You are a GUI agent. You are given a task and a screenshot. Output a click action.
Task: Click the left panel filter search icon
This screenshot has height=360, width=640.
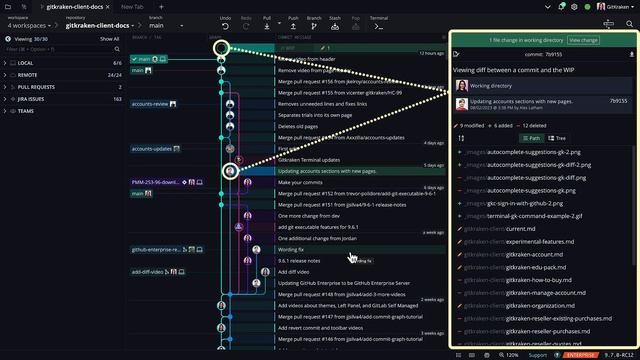(x=117, y=49)
